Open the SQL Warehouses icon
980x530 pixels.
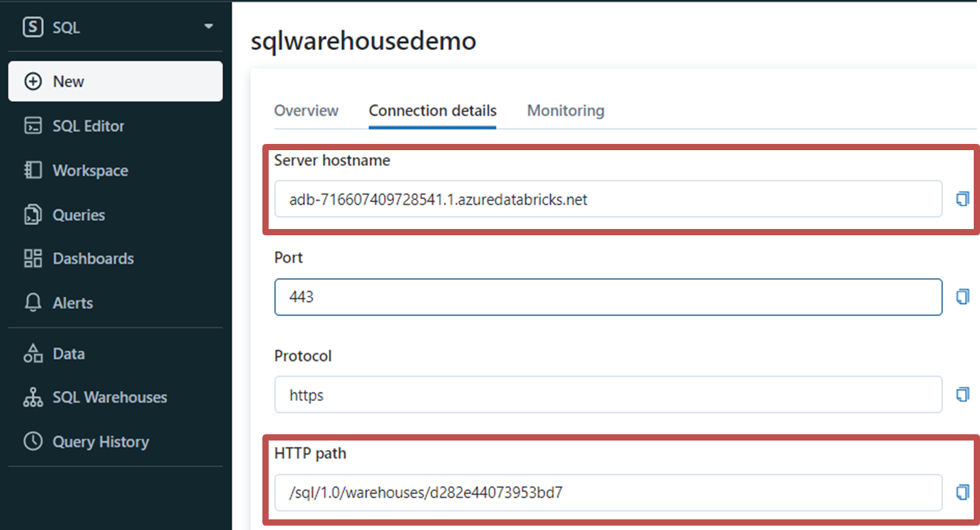(33, 397)
